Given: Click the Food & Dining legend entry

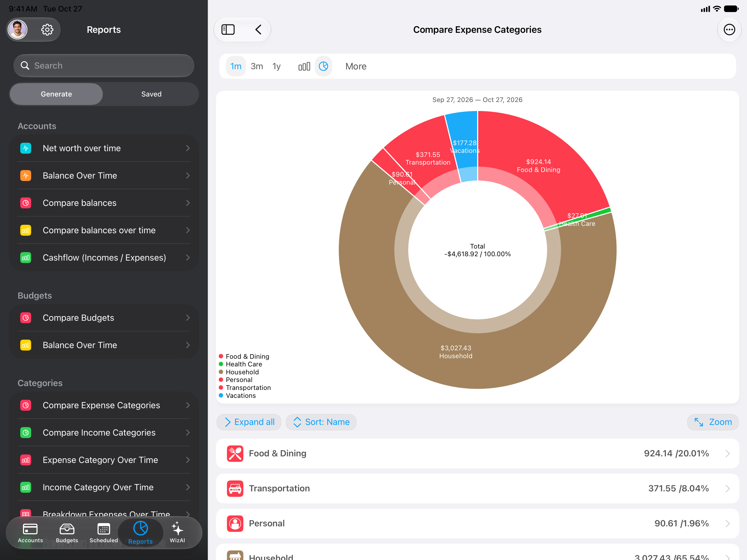Looking at the screenshot, I should tap(244, 356).
